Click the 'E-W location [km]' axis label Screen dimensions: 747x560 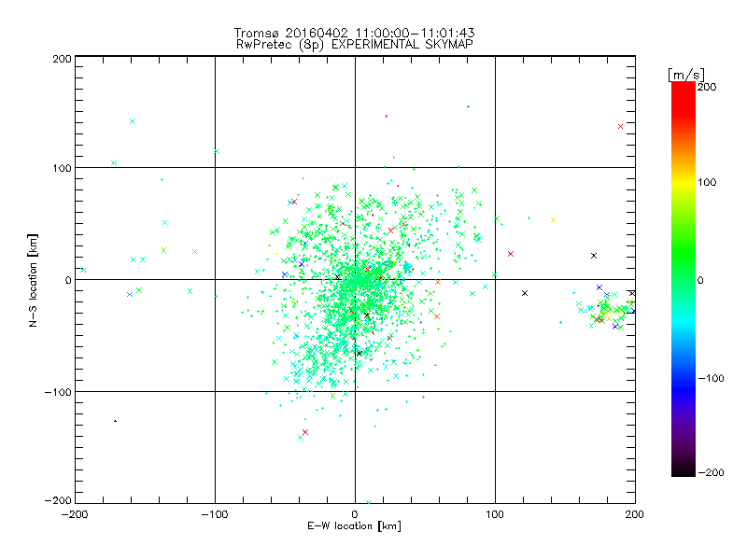click(x=355, y=525)
